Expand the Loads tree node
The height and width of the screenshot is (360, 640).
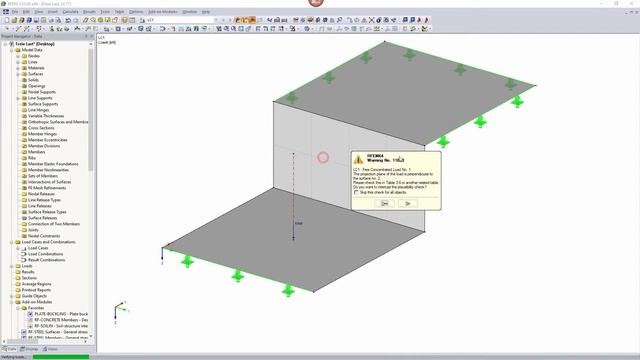click(x=12, y=266)
